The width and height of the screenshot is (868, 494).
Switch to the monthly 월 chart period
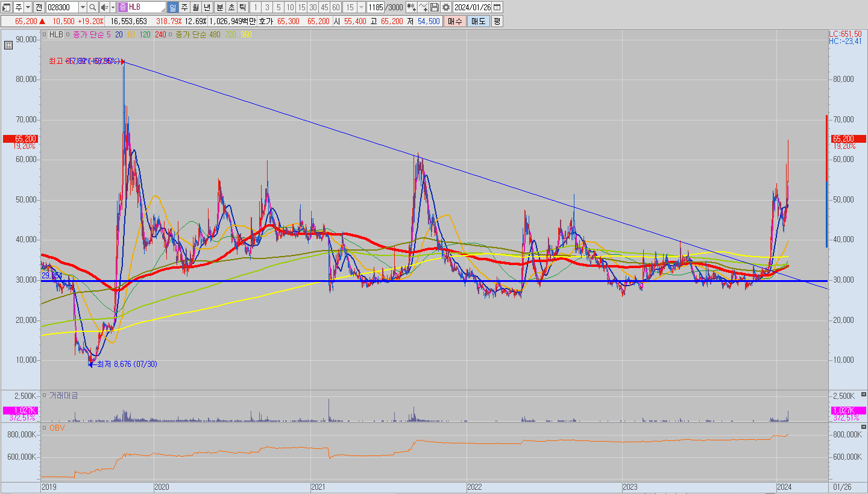pyautogui.click(x=195, y=7)
